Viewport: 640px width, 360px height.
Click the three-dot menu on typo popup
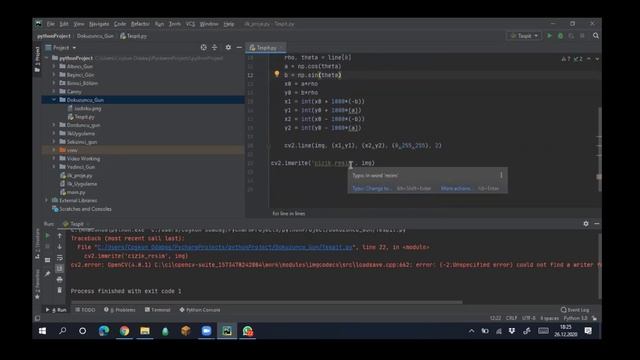tap(501, 175)
